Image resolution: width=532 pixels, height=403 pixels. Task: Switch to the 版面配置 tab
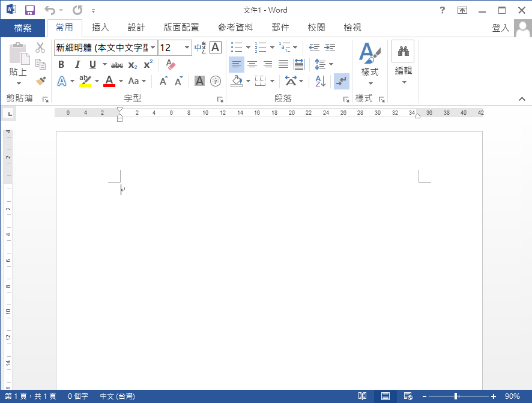coord(181,28)
